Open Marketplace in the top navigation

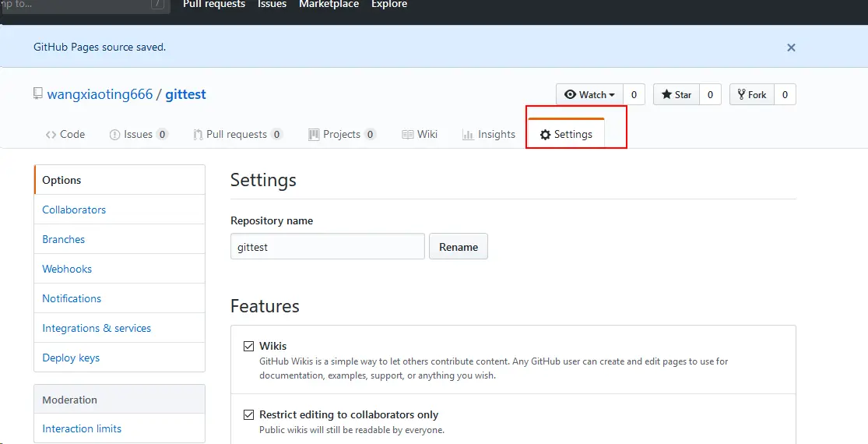click(329, 4)
